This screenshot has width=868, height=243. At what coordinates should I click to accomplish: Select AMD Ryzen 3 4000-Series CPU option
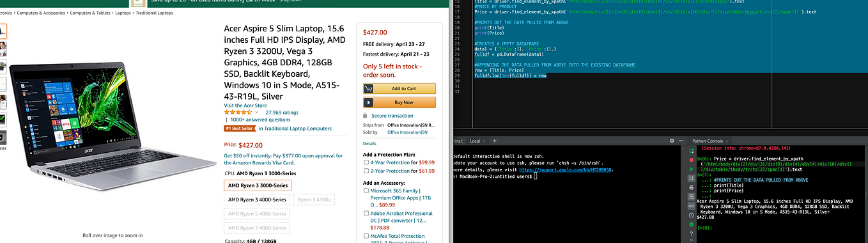[258, 200]
